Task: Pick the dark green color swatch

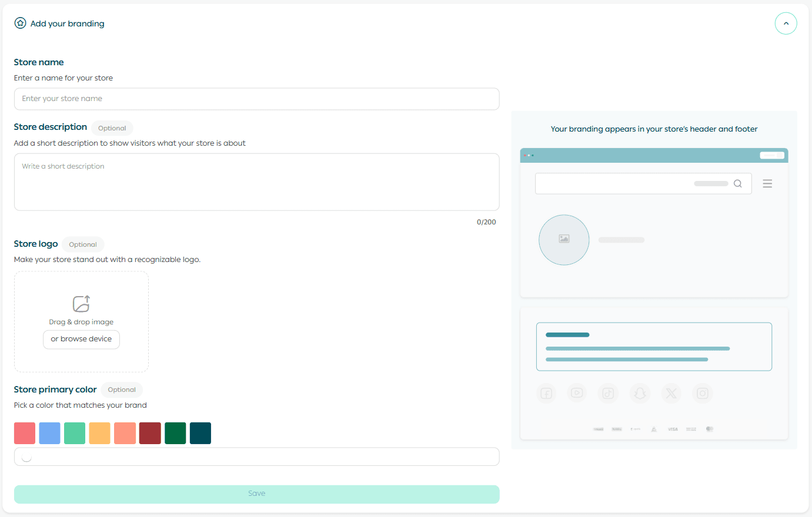Action: pos(175,433)
